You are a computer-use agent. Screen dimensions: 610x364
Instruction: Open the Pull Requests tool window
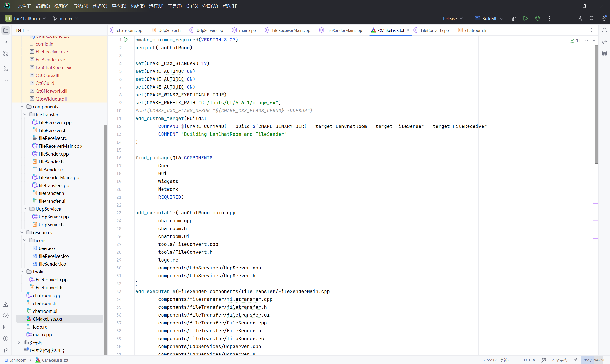[6, 53]
